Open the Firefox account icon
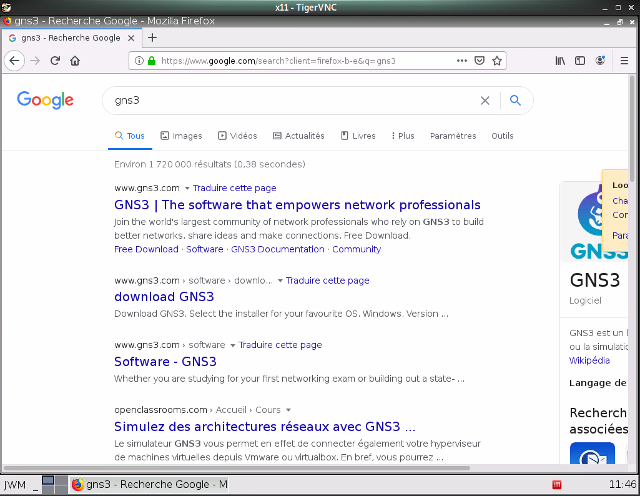This screenshot has width=640, height=496. coord(600,61)
